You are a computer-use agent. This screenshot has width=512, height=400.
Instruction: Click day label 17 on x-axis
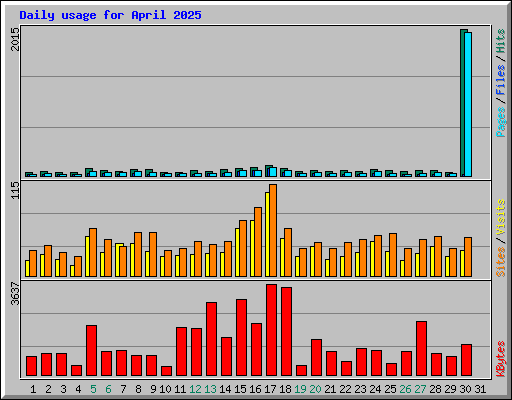tap(270, 389)
